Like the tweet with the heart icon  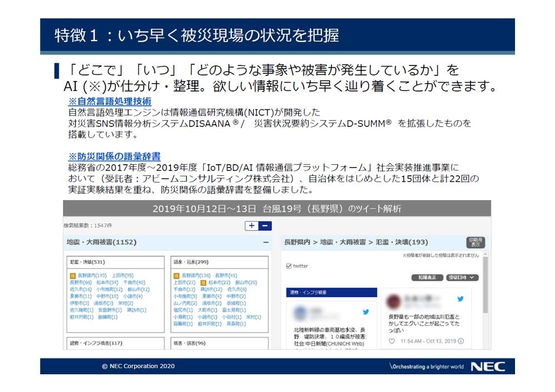(x=392, y=341)
